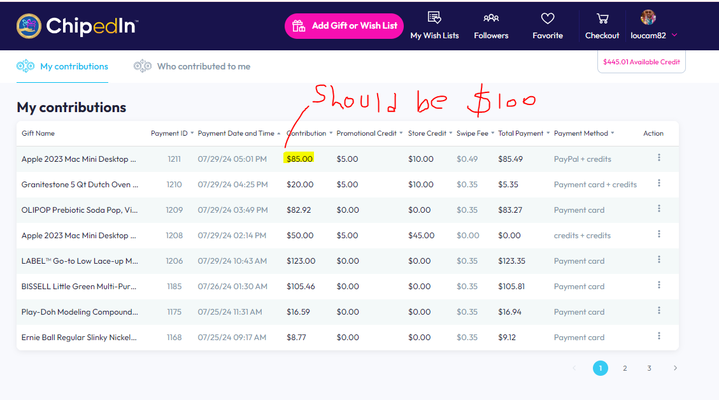Click Add Gift or Wish List button
Screen dimensions: 719x400
point(344,26)
